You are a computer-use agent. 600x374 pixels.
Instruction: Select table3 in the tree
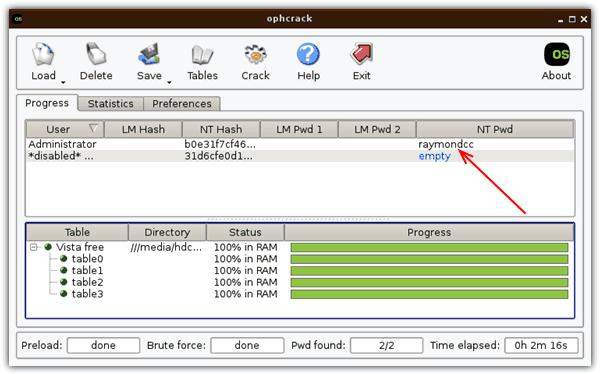point(87,294)
